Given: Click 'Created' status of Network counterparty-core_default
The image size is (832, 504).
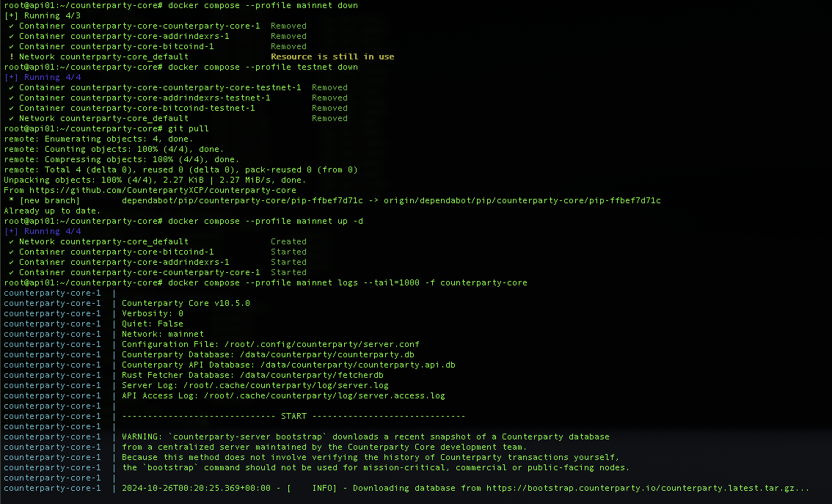Looking at the screenshot, I should 288,241.
